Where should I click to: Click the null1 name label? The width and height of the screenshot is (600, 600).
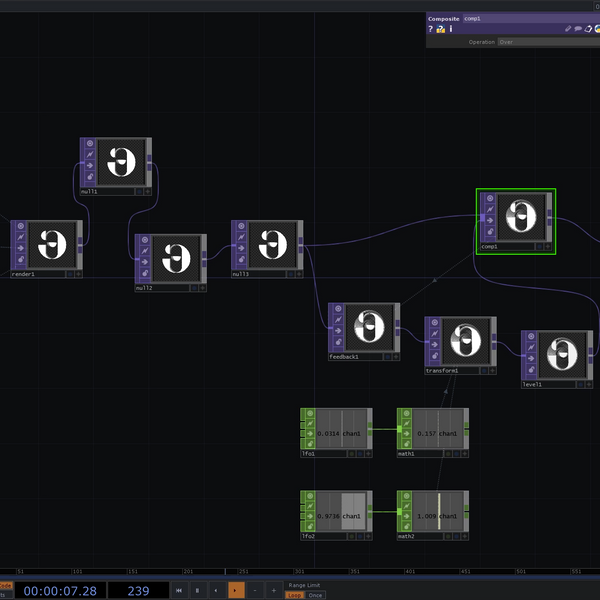coord(89,191)
